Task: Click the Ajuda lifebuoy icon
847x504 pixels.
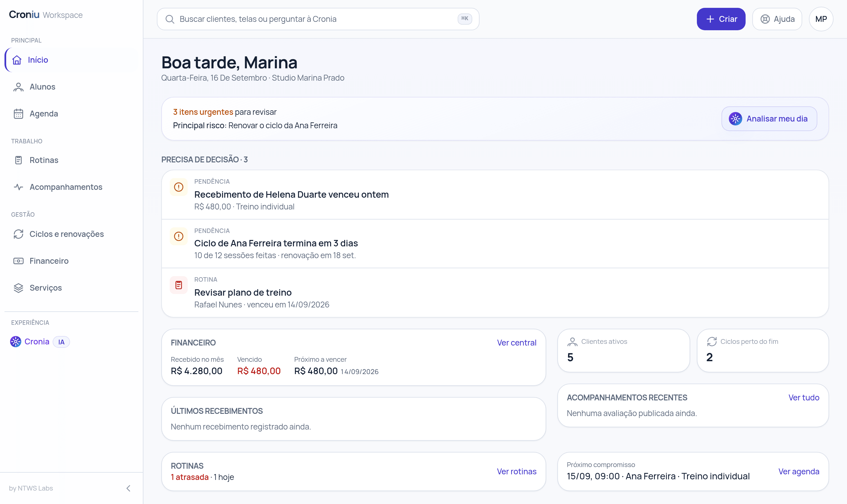Action: pyautogui.click(x=765, y=19)
